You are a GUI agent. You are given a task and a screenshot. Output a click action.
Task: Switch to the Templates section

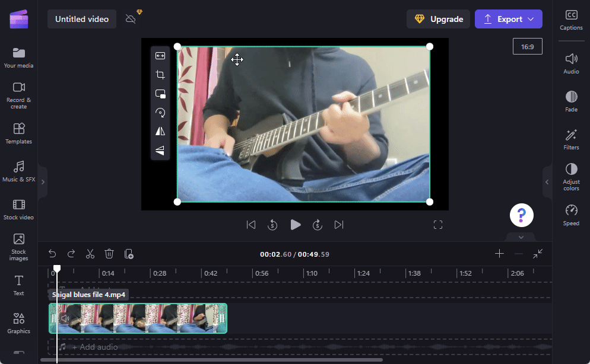[18, 135]
